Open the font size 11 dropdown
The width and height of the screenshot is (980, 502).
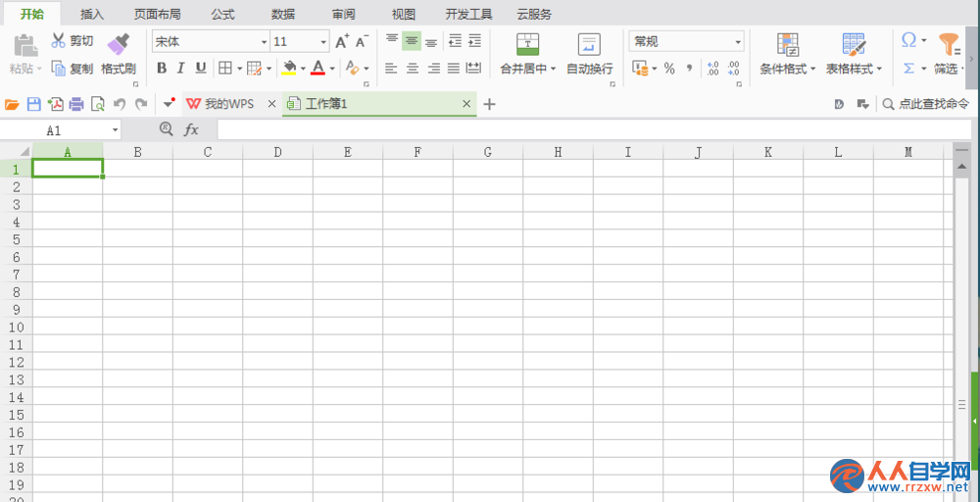tap(323, 42)
